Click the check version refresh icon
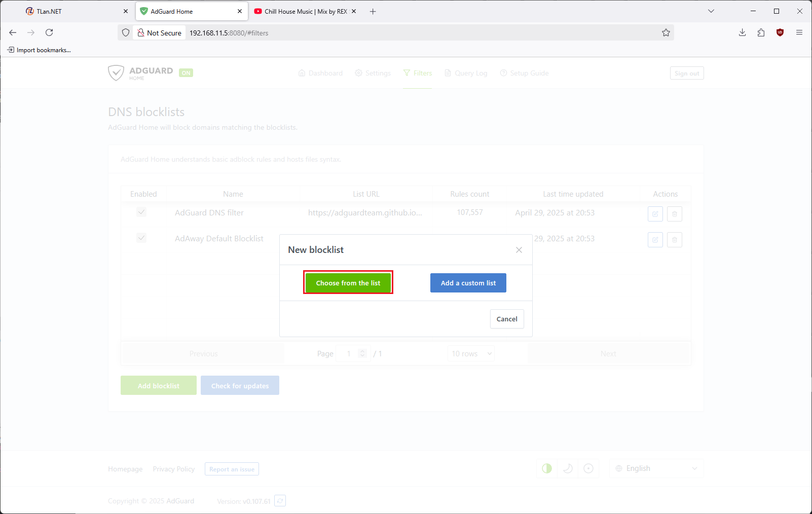Image resolution: width=812 pixels, height=514 pixels. click(280, 501)
